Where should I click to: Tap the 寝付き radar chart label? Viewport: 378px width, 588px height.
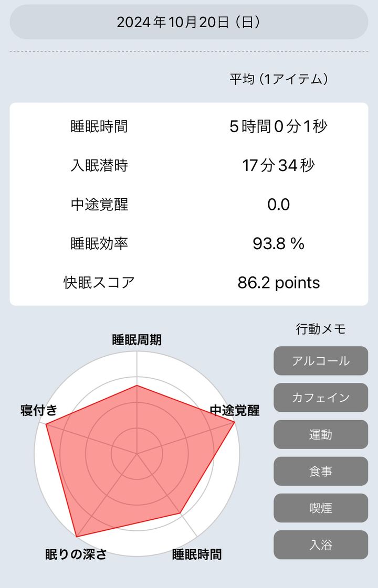click(x=39, y=410)
